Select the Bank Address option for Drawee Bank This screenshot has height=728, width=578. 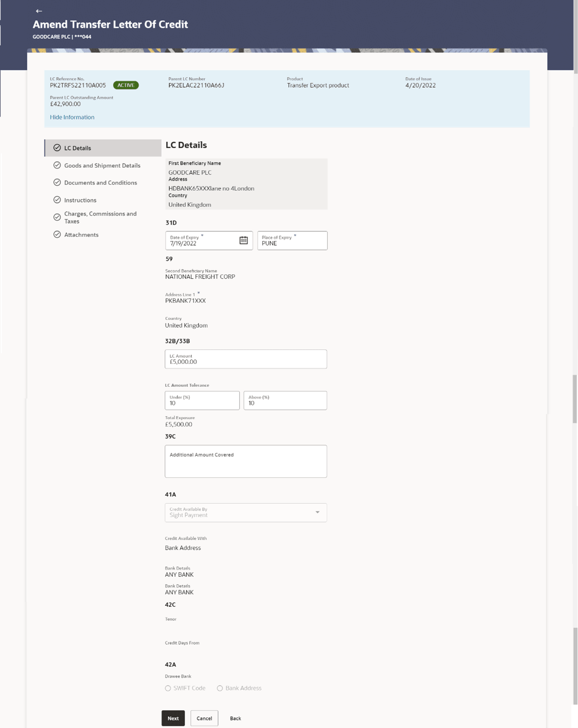pyautogui.click(x=220, y=688)
